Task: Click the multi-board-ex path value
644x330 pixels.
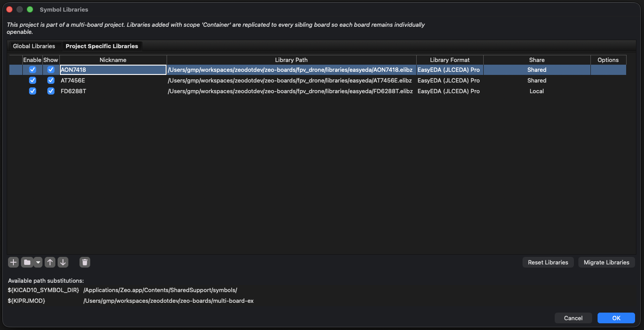Action: click(168, 301)
